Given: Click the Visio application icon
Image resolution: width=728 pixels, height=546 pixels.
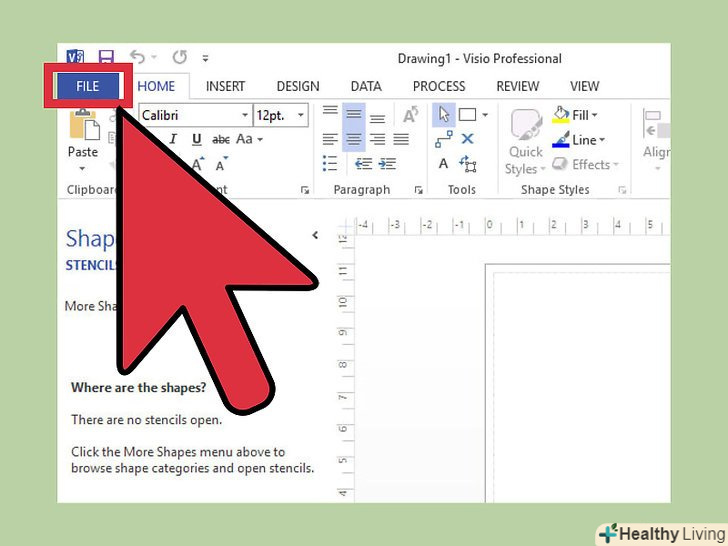Looking at the screenshot, I should point(75,57).
